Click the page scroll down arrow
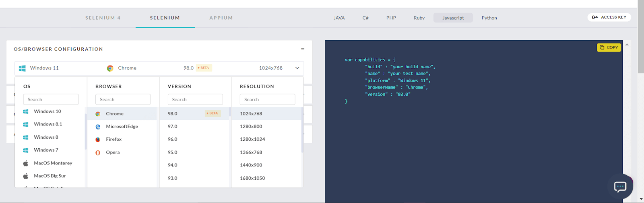The width and height of the screenshot is (644, 203). 641,199
